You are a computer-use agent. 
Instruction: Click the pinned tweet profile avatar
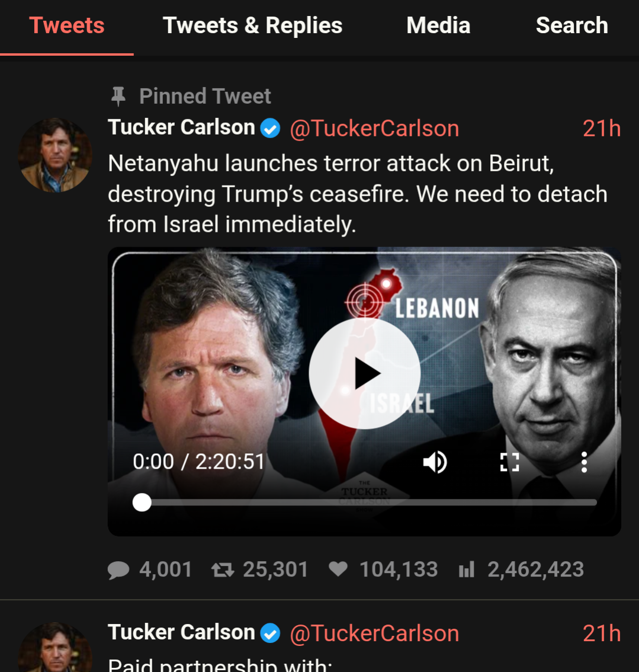pyautogui.click(x=55, y=155)
